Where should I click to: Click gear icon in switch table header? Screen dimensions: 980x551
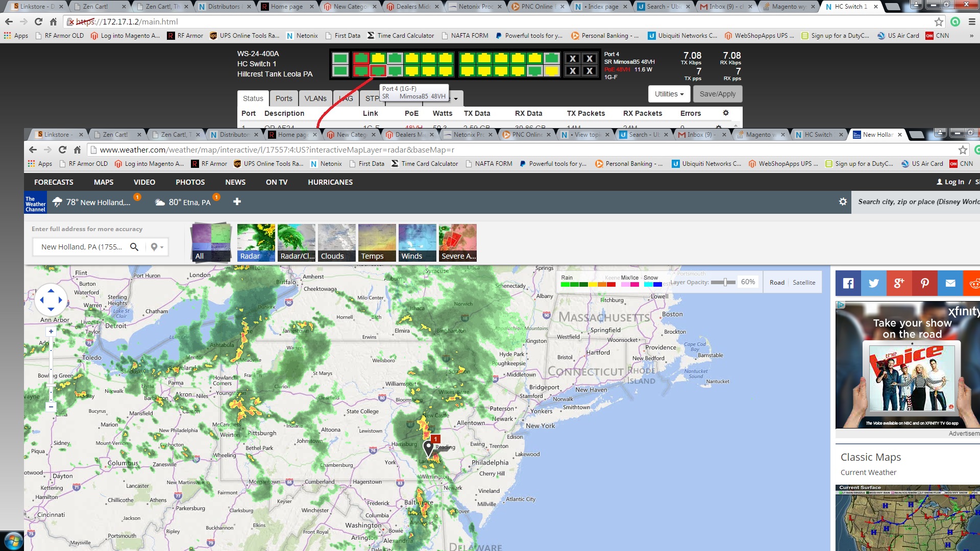[726, 113]
